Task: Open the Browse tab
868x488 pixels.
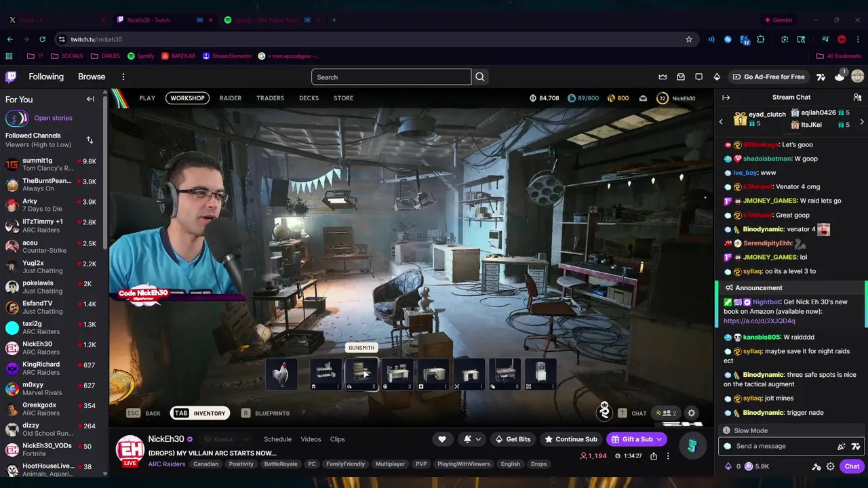Action: [92, 77]
